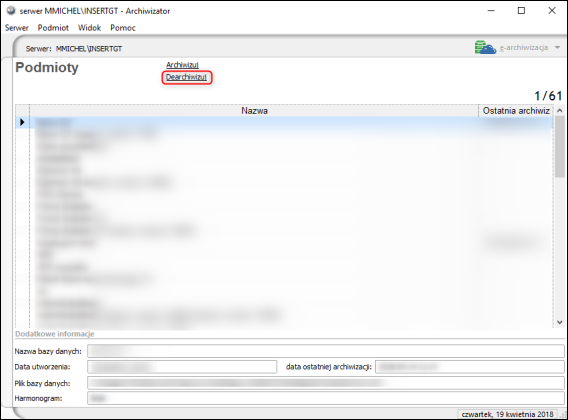Sort by the Ostatnia archiwiz column header
Viewport: 568px width, 420px height.
[516, 111]
